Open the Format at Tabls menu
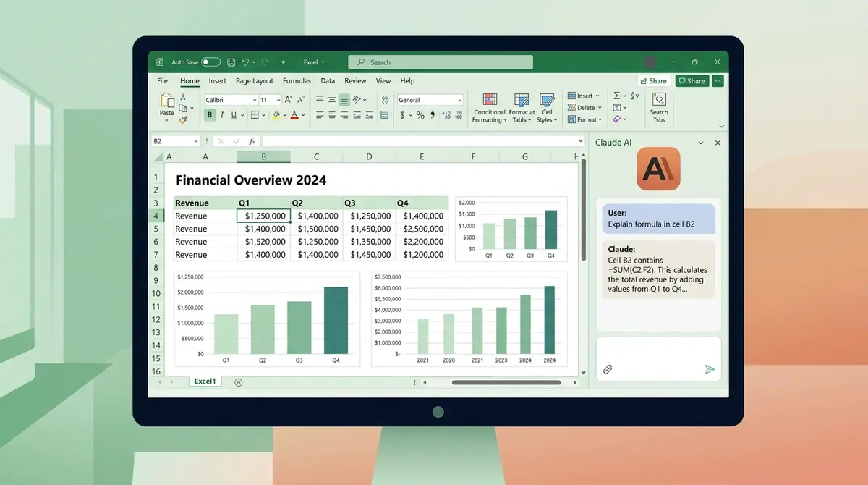The width and height of the screenshot is (868, 485). (522, 108)
